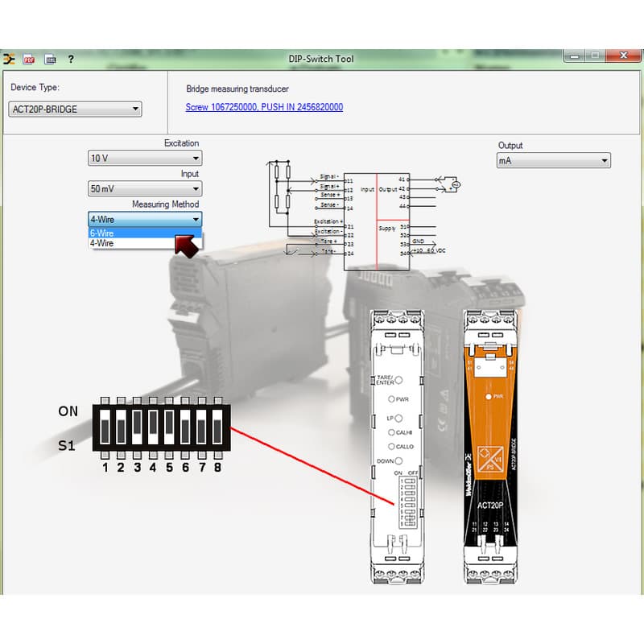The width and height of the screenshot is (644, 644).
Task: Click the "Output" label above mA
Action: coord(510,146)
